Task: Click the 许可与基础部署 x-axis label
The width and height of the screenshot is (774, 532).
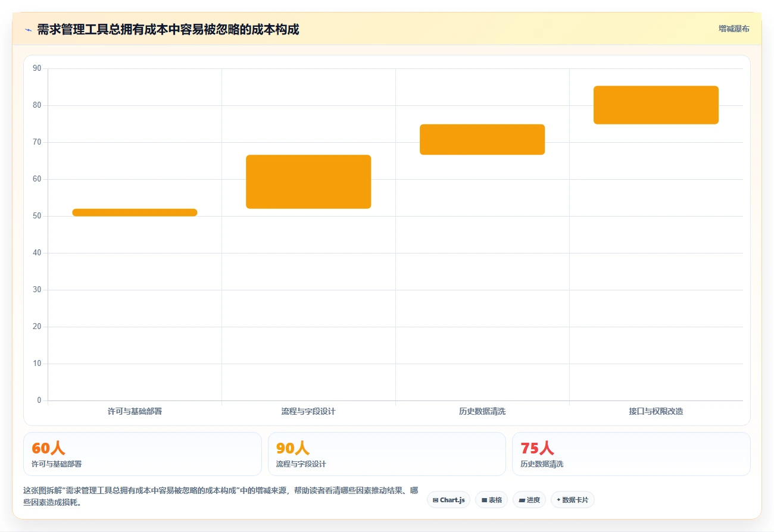Action: [x=135, y=411]
